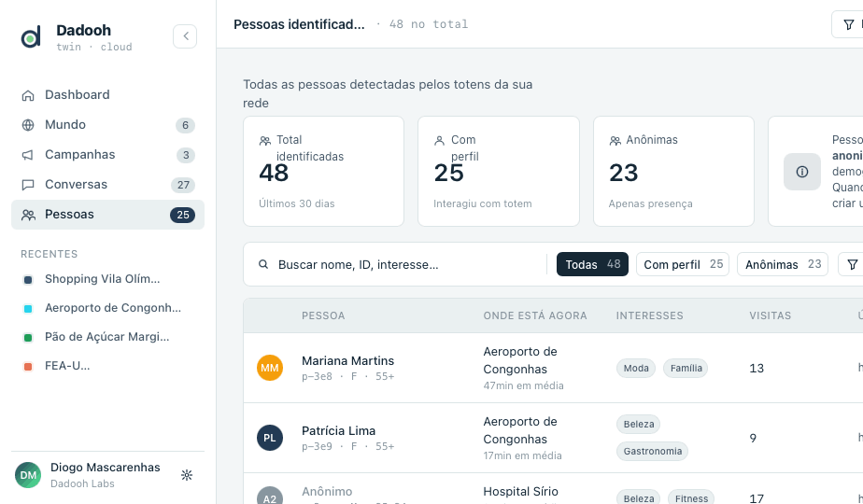Click the Conversas chat bubble icon

pyautogui.click(x=28, y=185)
